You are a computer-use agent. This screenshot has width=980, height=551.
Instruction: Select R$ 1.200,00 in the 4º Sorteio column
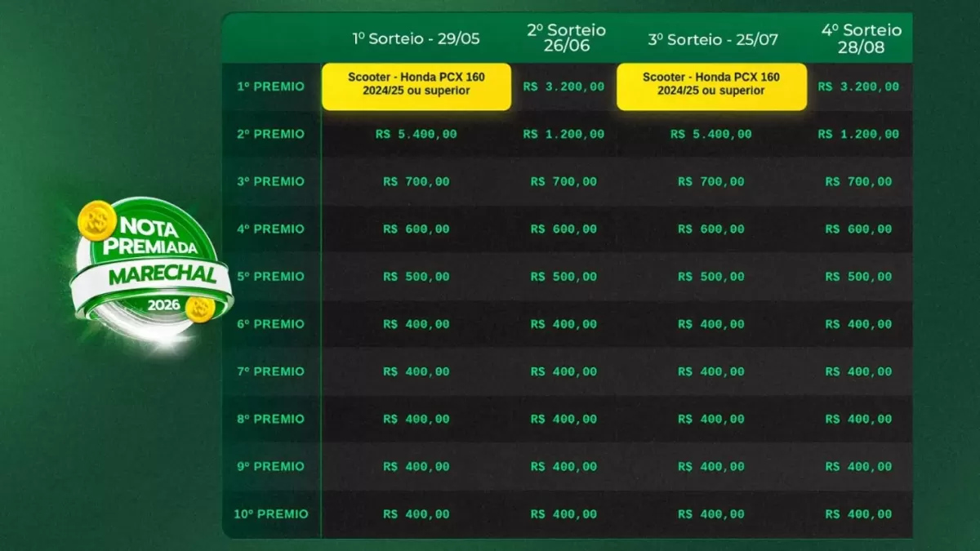tap(858, 134)
